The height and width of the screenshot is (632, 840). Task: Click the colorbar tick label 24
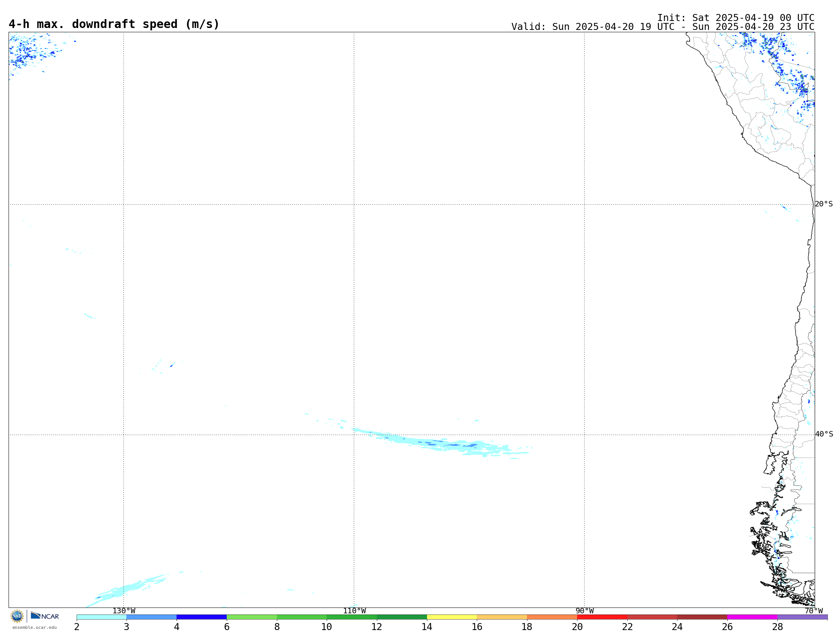(x=677, y=627)
